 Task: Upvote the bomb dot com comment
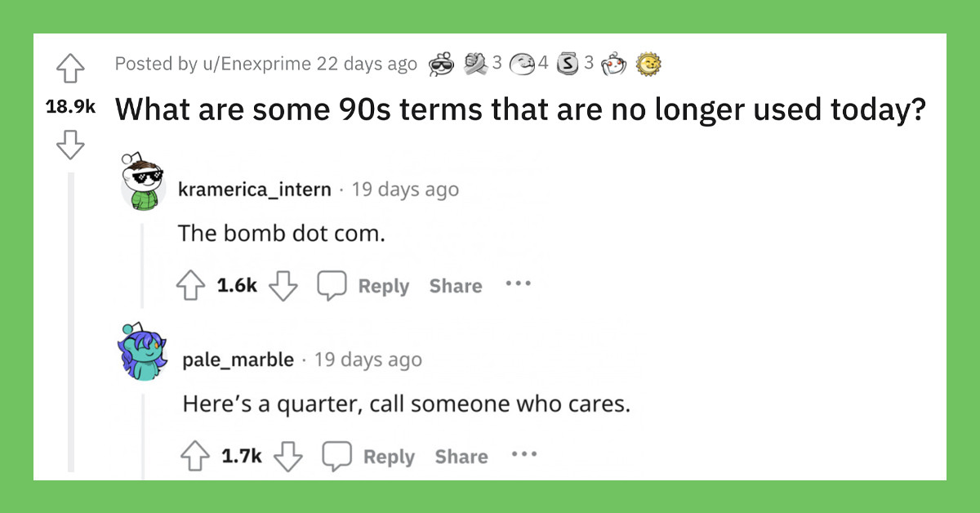click(190, 286)
